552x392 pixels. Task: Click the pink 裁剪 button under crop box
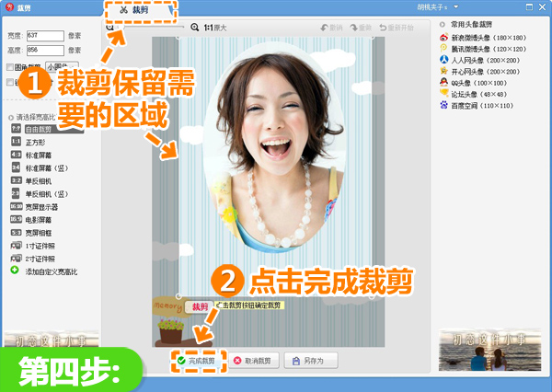200,306
